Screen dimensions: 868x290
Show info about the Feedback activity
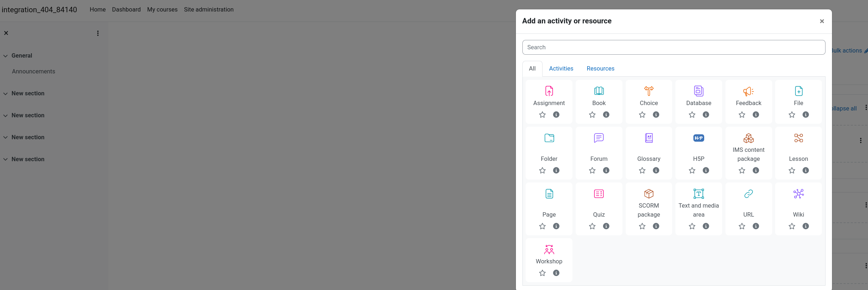tap(756, 115)
